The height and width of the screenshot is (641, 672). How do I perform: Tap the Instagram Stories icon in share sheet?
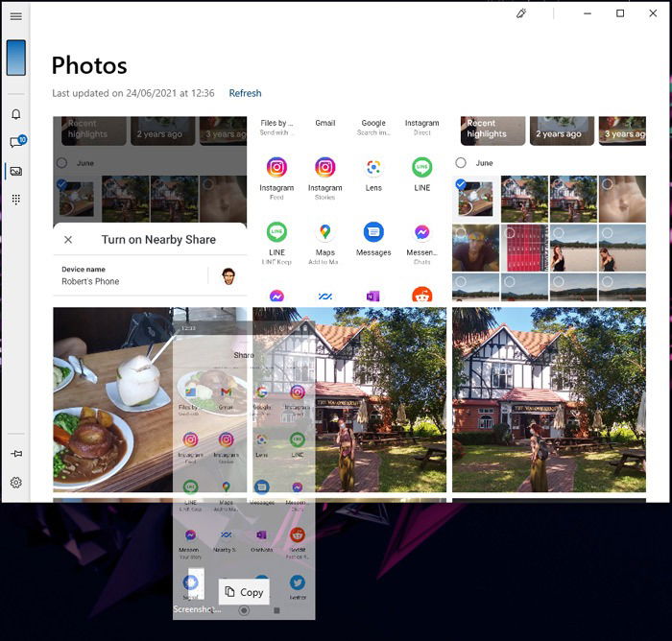[x=324, y=167]
